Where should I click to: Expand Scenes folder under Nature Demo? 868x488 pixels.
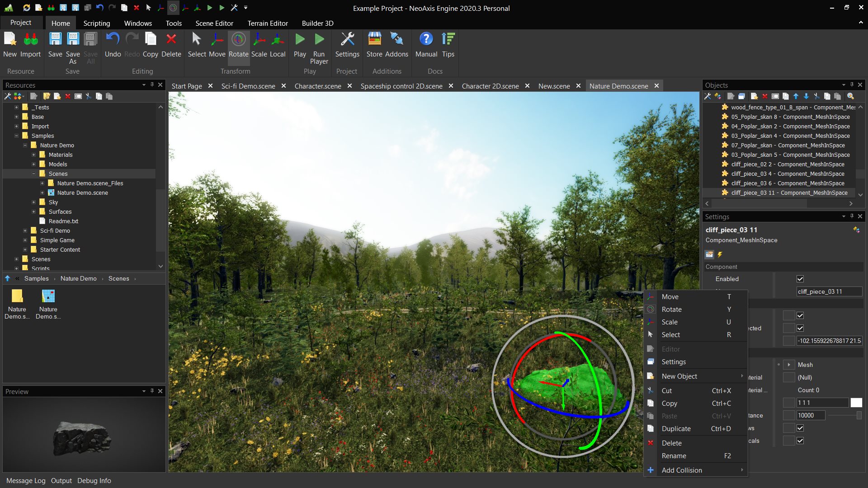pos(34,174)
